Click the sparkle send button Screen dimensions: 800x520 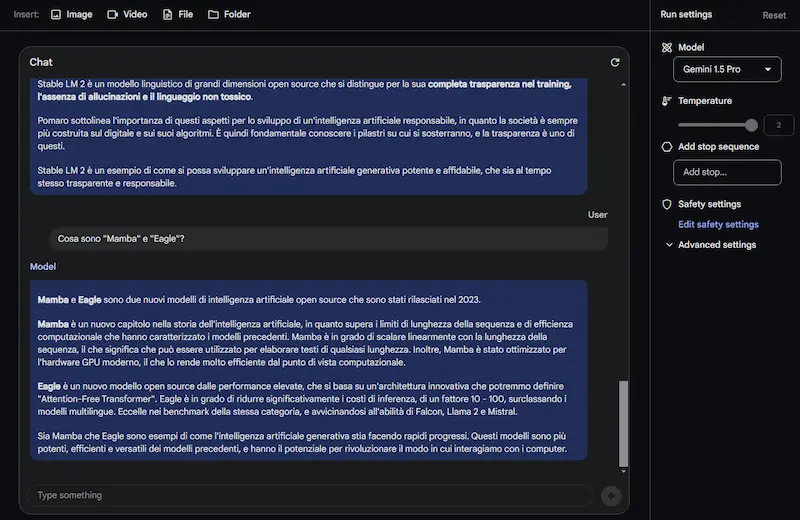pyautogui.click(x=611, y=496)
